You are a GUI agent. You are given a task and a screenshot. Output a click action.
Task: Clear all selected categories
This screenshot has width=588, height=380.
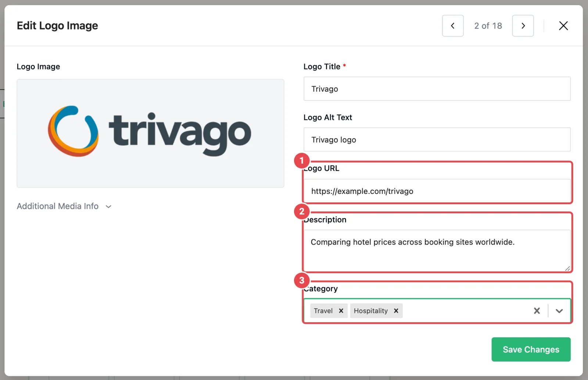[x=537, y=311]
